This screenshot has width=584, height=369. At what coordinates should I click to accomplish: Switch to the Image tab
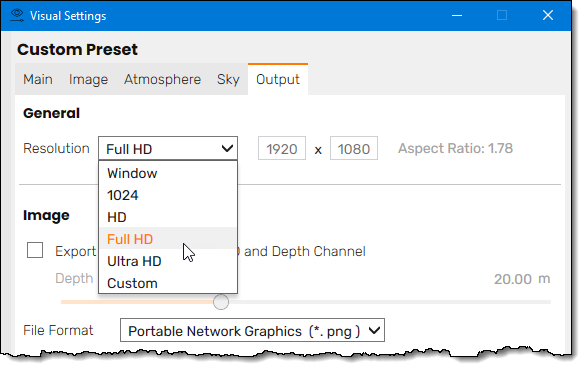pos(88,79)
